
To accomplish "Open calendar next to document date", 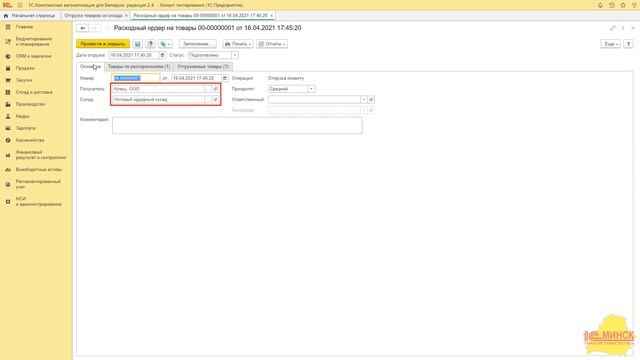I will [225, 78].
